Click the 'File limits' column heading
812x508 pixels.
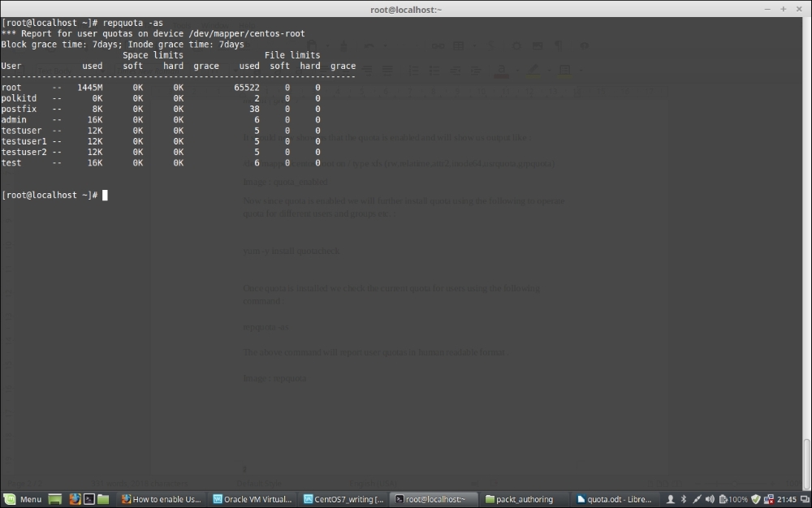coord(292,55)
